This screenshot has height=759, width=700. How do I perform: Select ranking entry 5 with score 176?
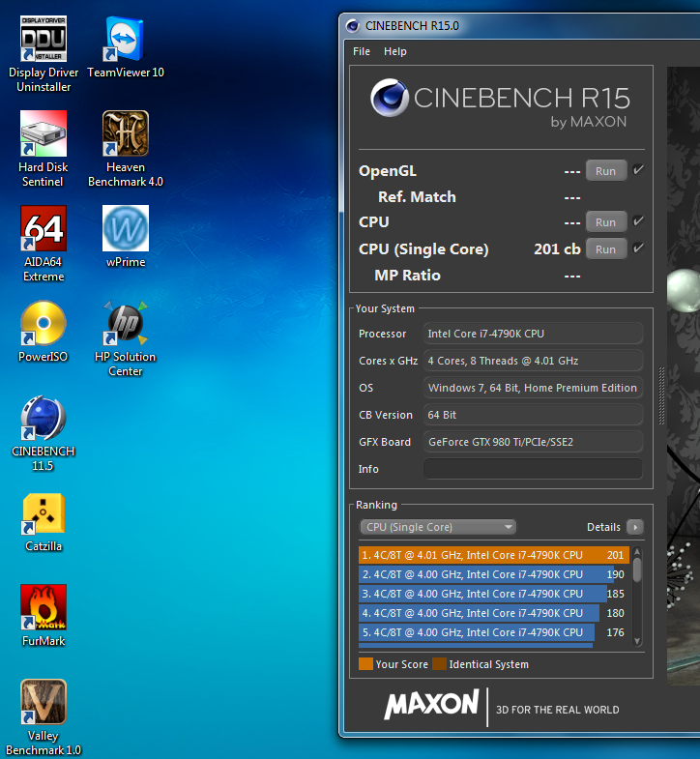(x=494, y=632)
